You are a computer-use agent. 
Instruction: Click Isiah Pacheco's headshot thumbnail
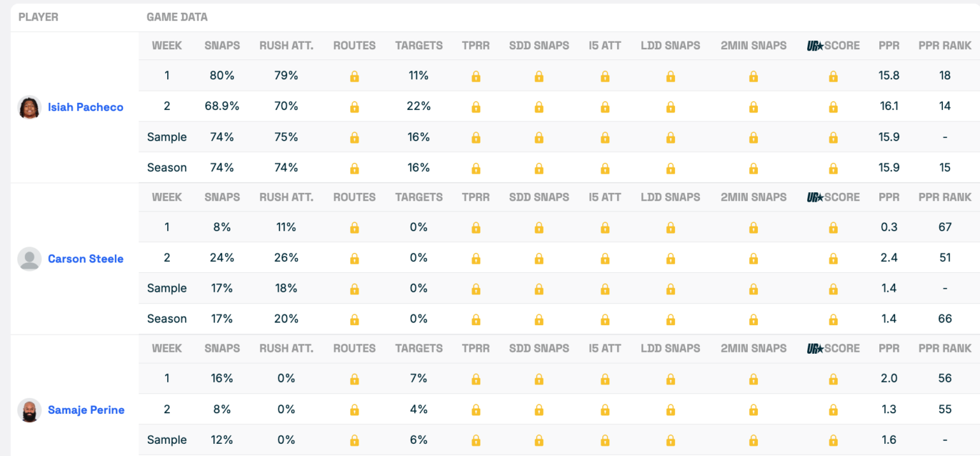29,107
